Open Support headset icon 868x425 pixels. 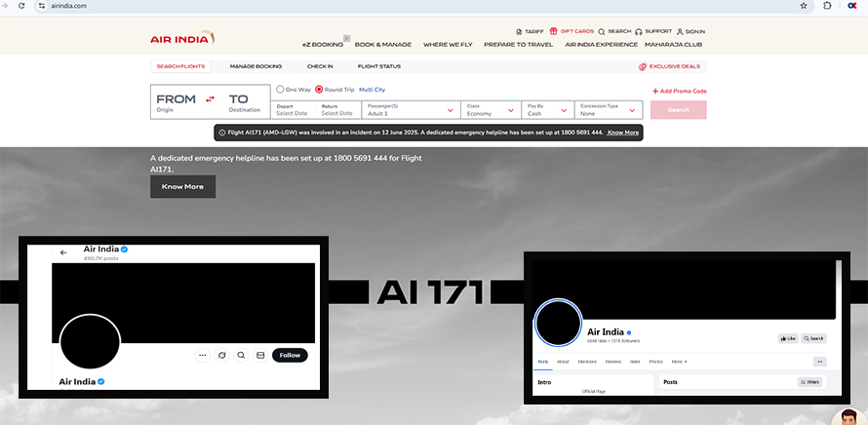pyautogui.click(x=639, y=32)
